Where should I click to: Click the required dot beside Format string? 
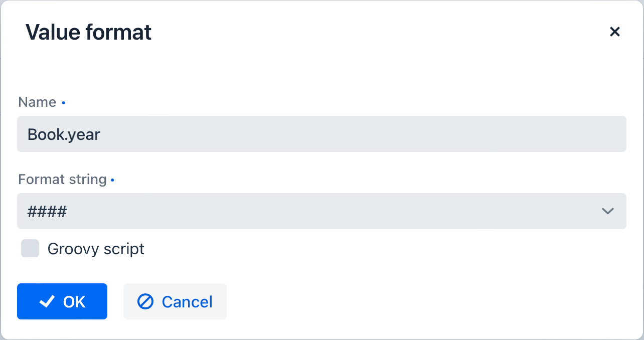[x=112, y=180]
